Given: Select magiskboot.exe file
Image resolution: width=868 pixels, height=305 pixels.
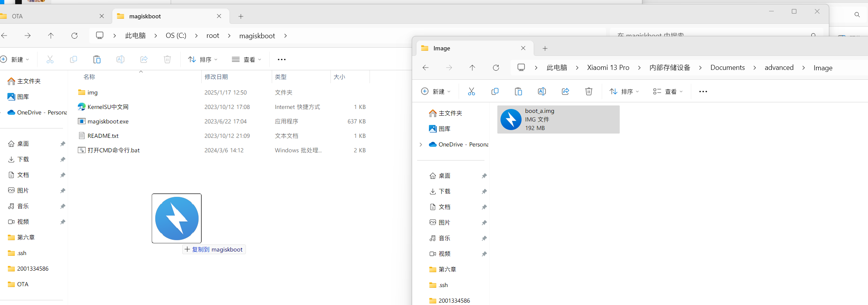Looking at the screenshot, I should (222, 121).
